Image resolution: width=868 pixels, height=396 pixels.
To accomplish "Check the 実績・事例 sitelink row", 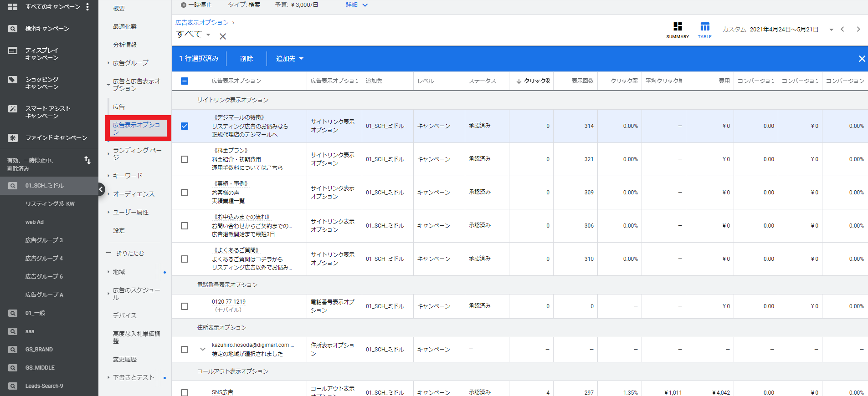I will click(185, 193).
